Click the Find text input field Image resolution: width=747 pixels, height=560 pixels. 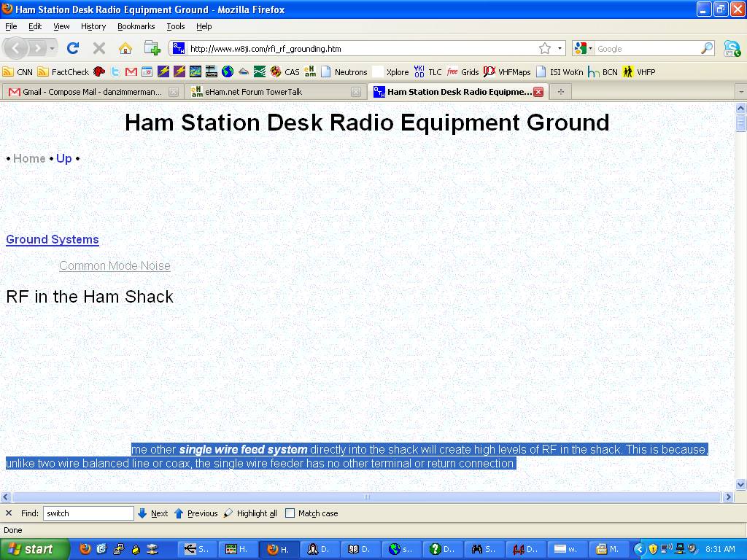pyautogui.click(x=88, y=513)
